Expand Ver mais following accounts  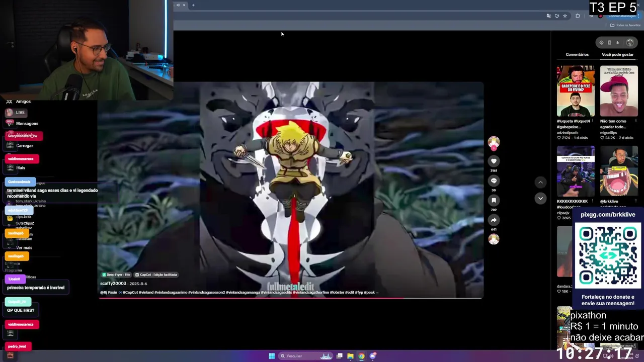pos(21,248)
